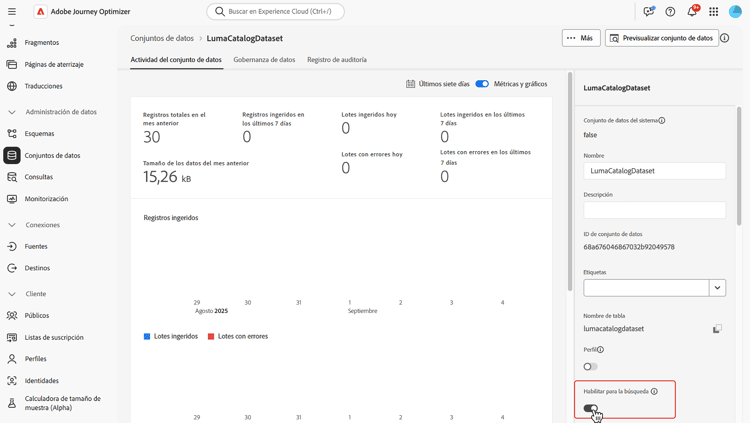Click the Calculadora de tamaño flask icon
The width and height of the screenshot is (750, 424).
point(12,403)
